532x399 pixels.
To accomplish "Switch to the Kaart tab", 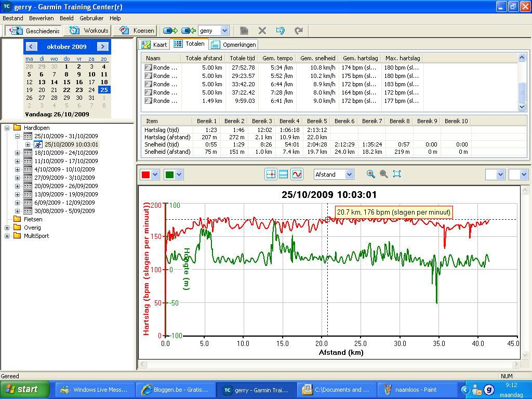I will (x=154, y=45).
